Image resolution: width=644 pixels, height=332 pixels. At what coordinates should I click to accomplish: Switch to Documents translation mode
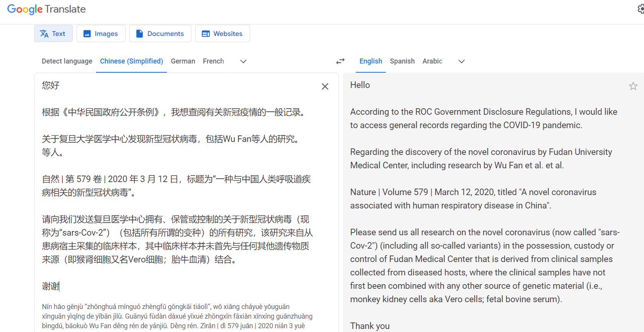coord(160,34)
